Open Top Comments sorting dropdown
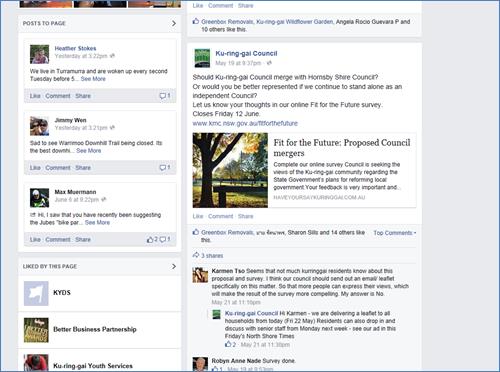The width and height of the screenshot is (500, 372). [395, 233]
